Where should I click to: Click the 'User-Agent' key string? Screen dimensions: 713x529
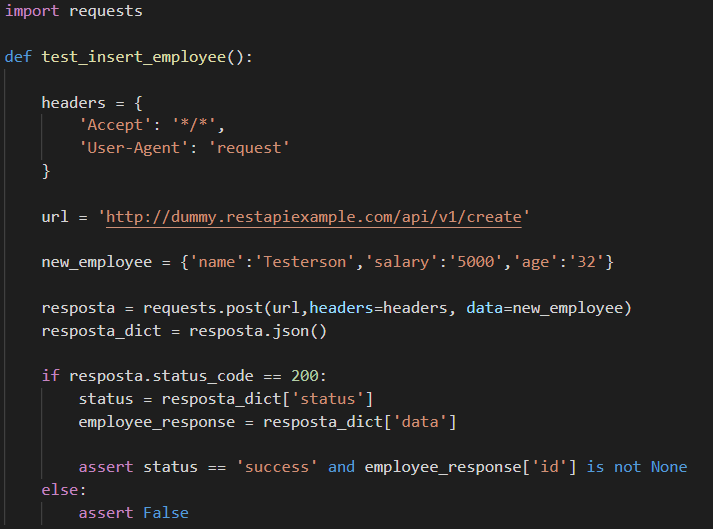(x=133, y=148)
